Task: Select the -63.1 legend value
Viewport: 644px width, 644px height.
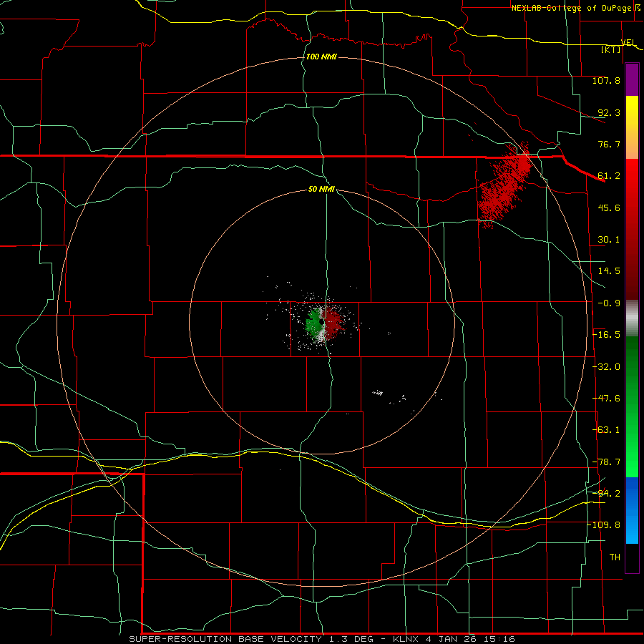Action: [x=606, y=430]
